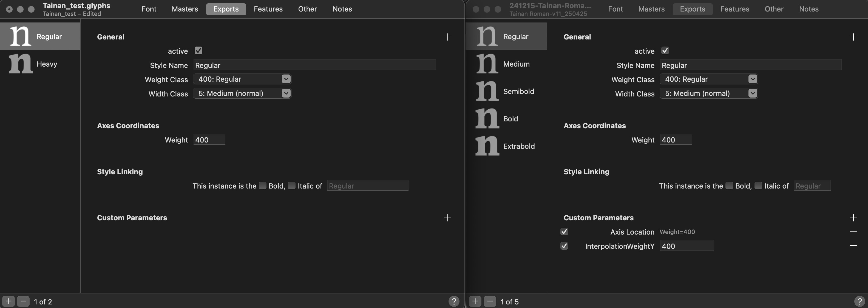Open Features tab in Tainan Roman window

pos(734,9)
